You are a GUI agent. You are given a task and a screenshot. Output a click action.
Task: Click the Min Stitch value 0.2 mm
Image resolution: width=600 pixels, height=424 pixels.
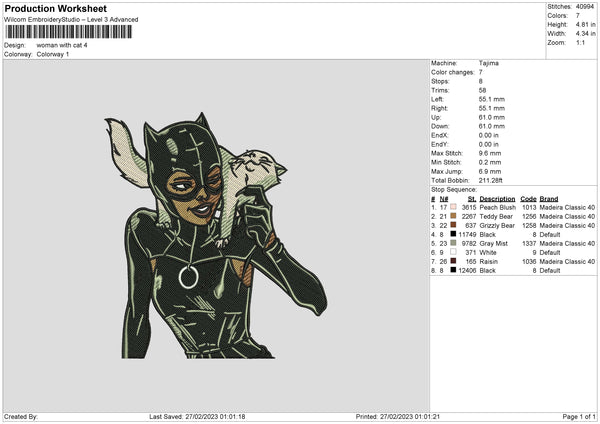pos(490,162)
